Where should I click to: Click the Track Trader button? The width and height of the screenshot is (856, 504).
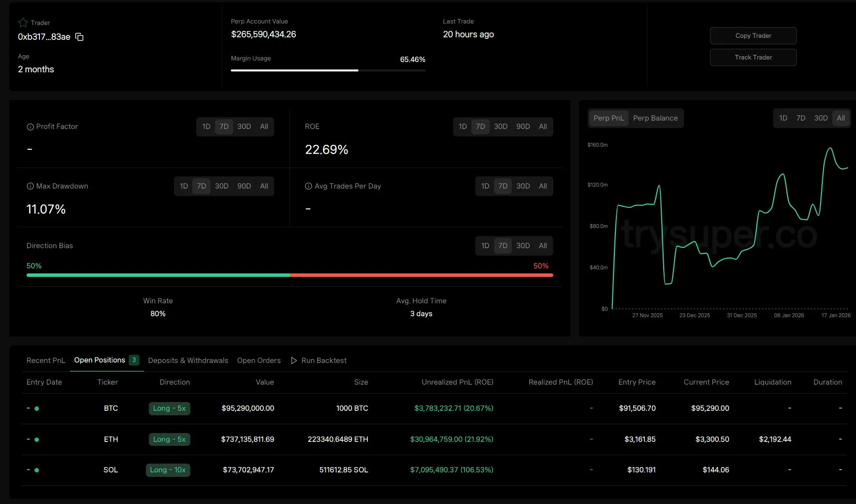753,58
